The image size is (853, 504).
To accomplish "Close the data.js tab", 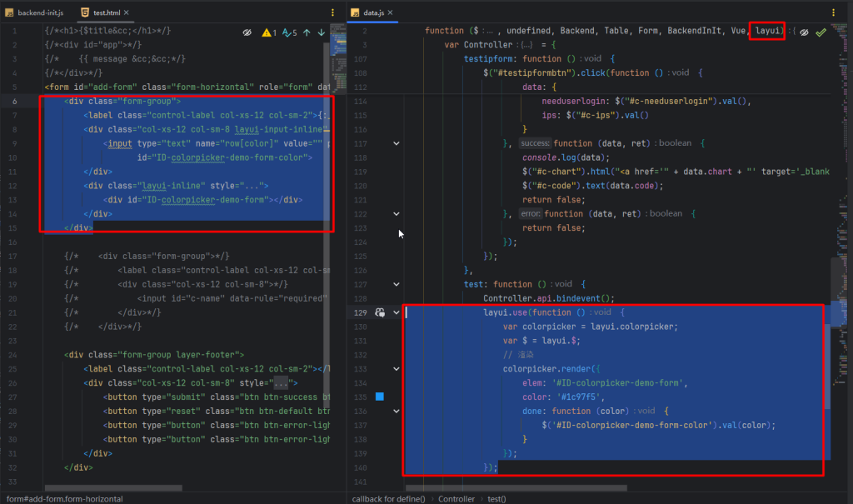I will [392, 13].
